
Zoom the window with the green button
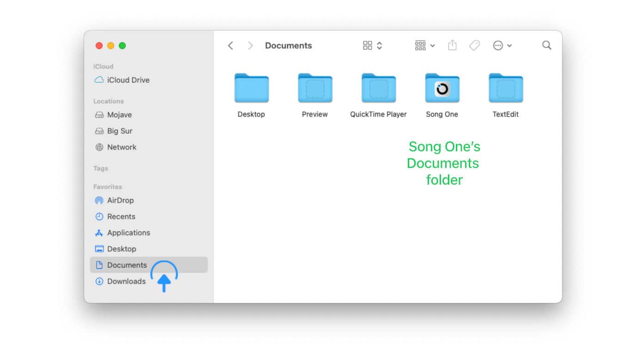(123, 45)
